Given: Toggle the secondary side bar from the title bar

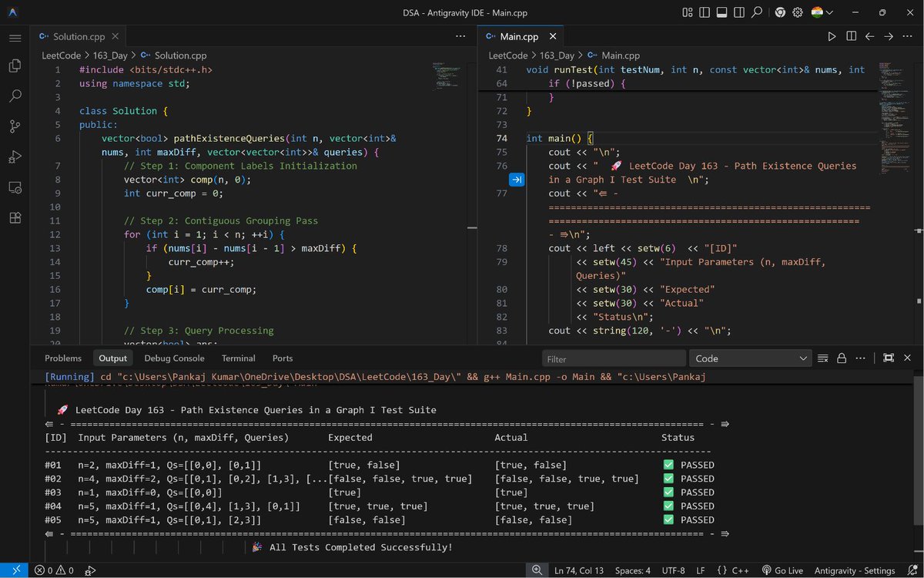Looking at the screenshot, I should 739,12.
